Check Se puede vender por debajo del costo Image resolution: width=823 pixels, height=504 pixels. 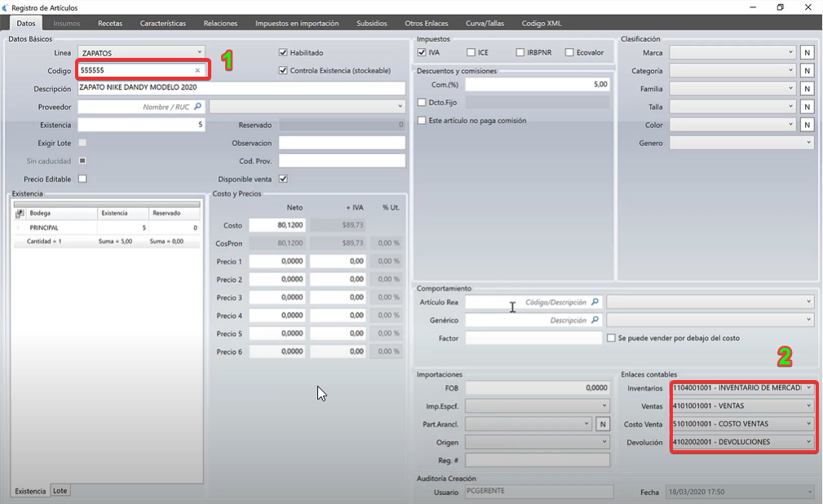pyautogui.click(x=611, y=338)
